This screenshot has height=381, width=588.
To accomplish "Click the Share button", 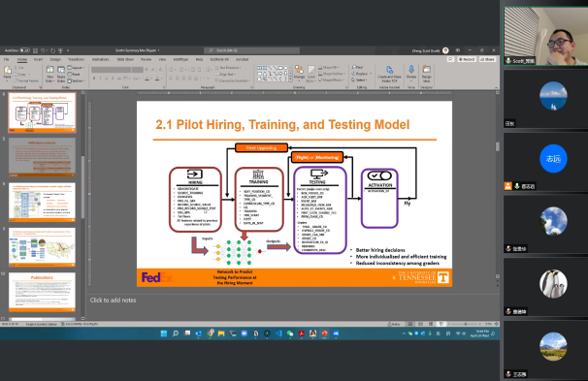I will pyautogui.click(x=487, y=59).
